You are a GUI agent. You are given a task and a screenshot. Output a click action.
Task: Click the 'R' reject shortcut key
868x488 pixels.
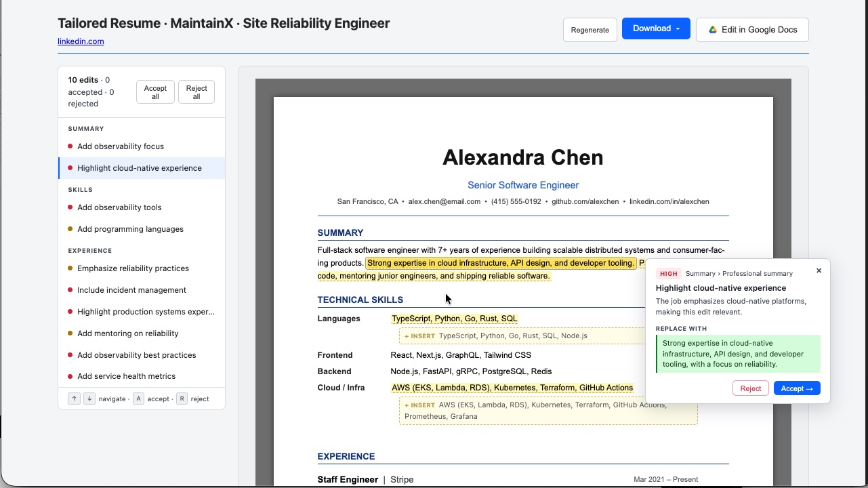coord(182,399)
